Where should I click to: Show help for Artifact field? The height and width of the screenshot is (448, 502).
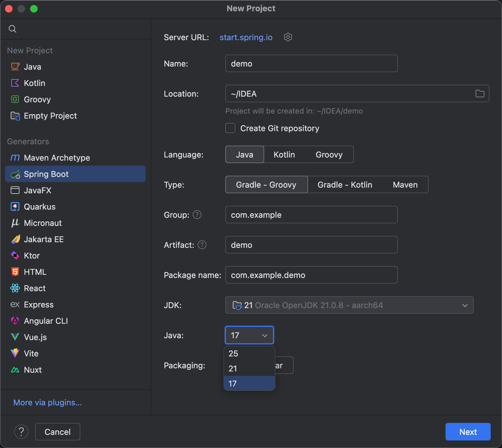202,245
